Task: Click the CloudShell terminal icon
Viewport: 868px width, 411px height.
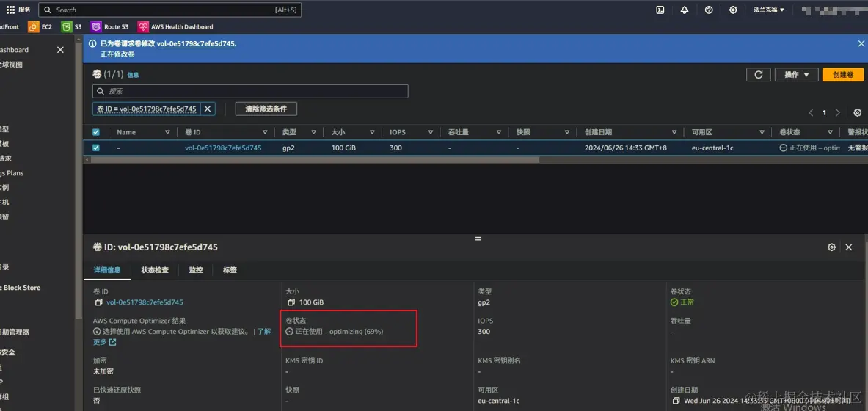Action: 660,10
